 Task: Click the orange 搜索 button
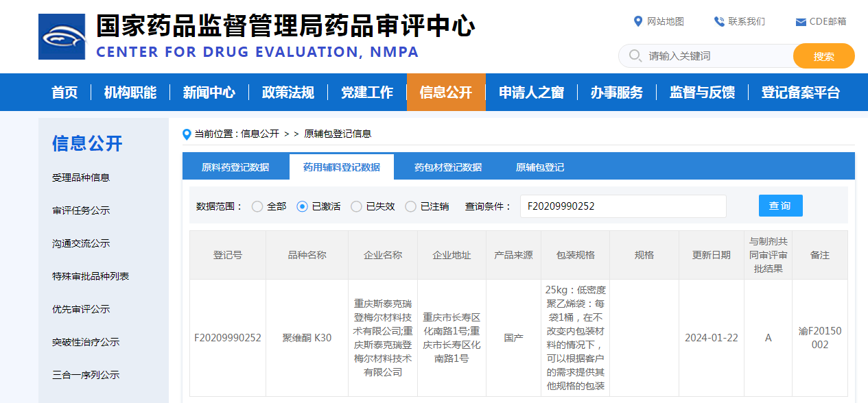click(x=824, y=56)
